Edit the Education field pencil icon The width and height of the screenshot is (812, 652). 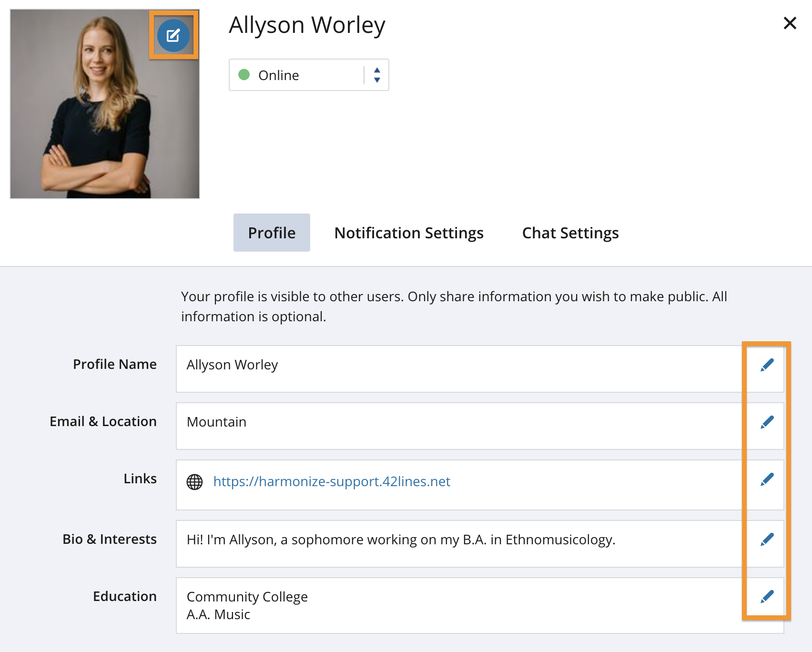coord(767,596)
